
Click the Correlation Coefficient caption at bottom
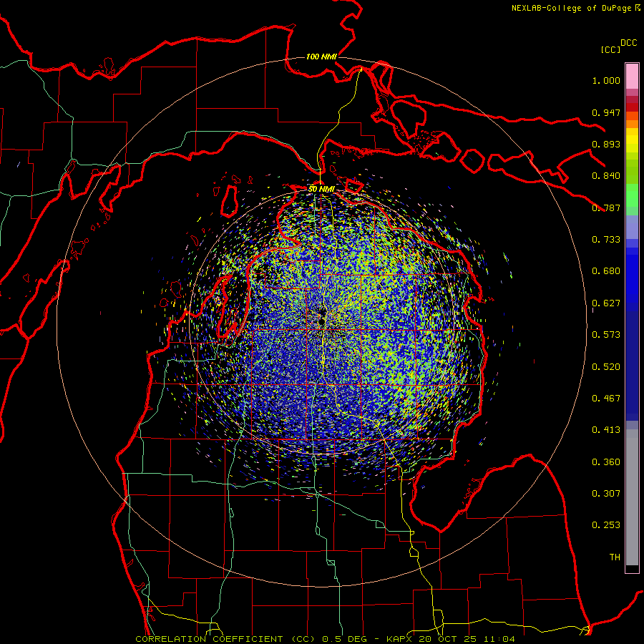click(x=326, y=639)
